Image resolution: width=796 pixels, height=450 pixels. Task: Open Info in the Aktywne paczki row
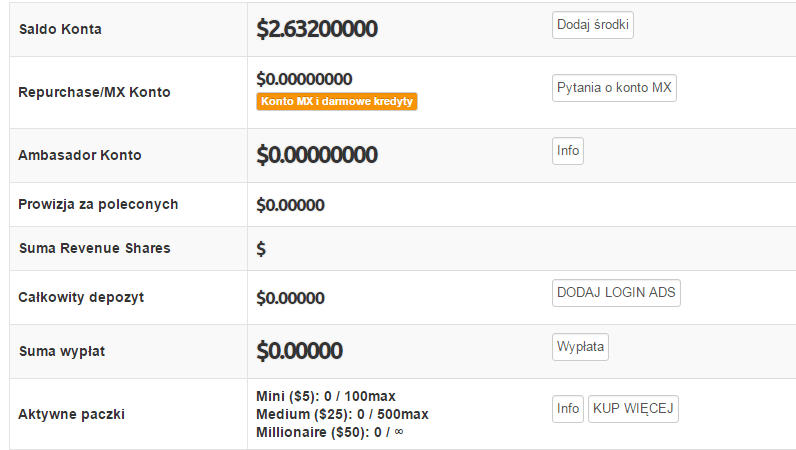tap(568, 409)
